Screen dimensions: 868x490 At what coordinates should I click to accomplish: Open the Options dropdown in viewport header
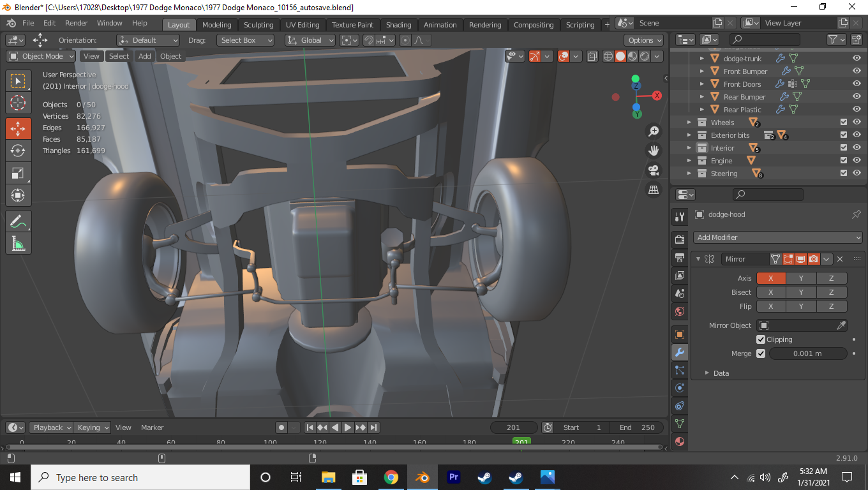click(645, 40)
